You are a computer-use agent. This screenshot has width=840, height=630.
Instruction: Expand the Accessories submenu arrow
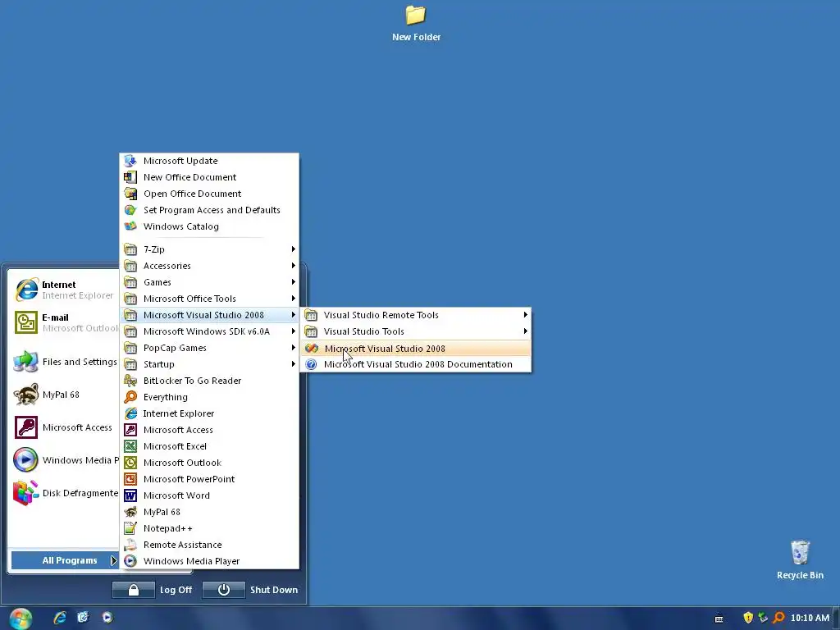click(293, 266)
